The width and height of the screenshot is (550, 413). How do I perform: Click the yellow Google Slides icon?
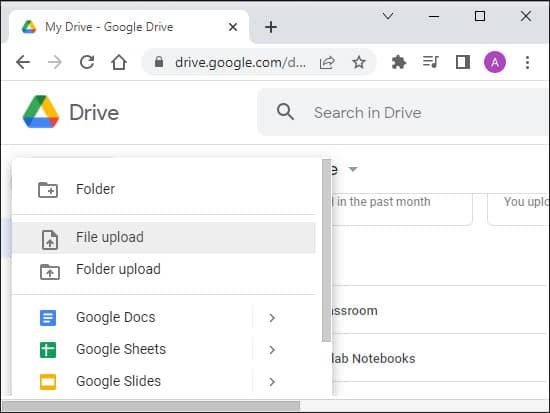tap(48, 382)
